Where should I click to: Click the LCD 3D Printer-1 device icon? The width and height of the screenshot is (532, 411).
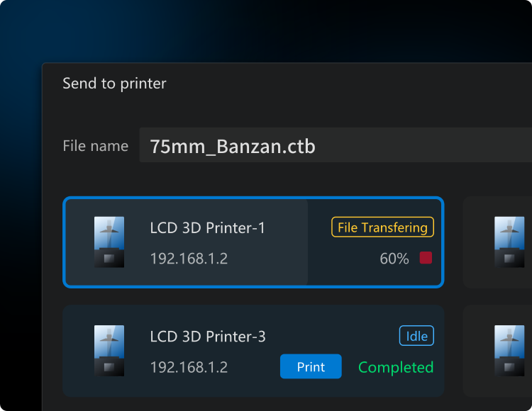(109, 242)
